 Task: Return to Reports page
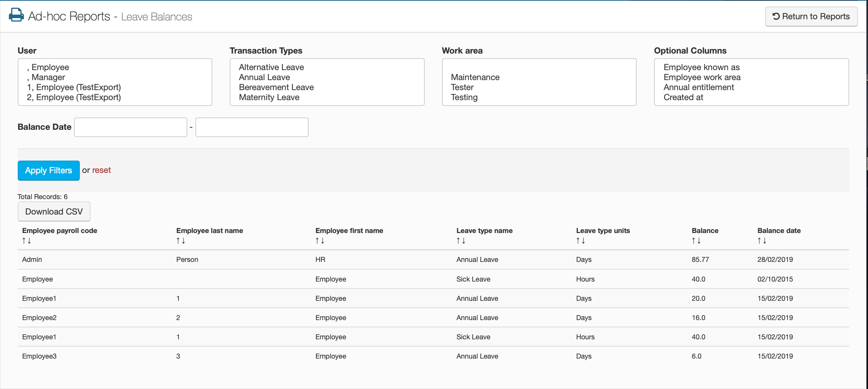coord(811,17)
